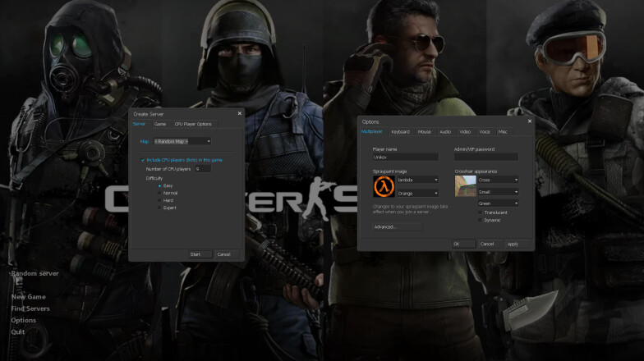Toggle the Dynamic crosshair checkbox
644x361 pixels.
coord(480,220)
